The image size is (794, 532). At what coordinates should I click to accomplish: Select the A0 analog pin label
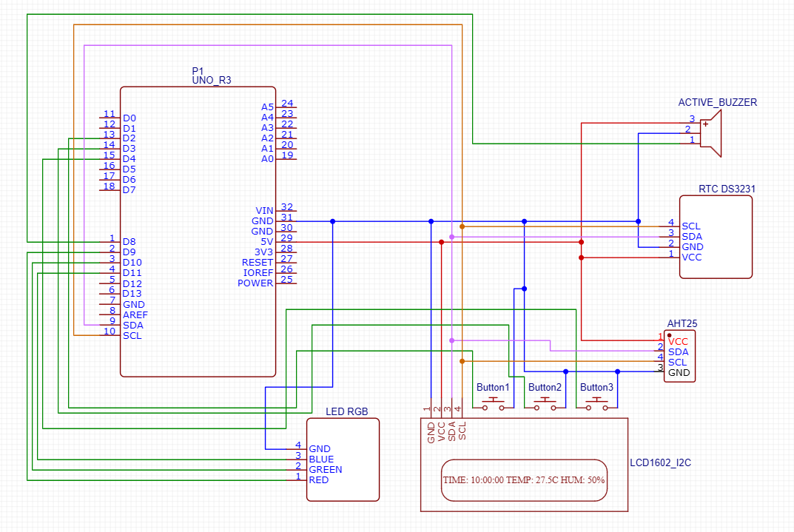(x=267, y=159)
